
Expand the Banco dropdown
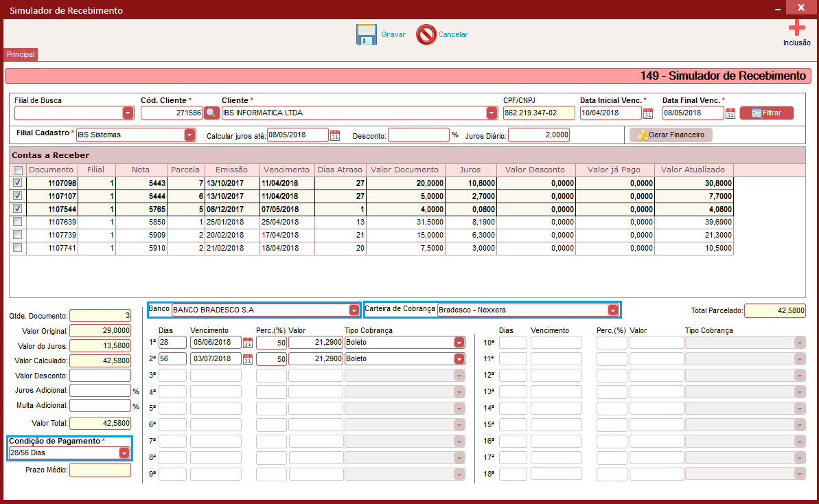[354, 310]
